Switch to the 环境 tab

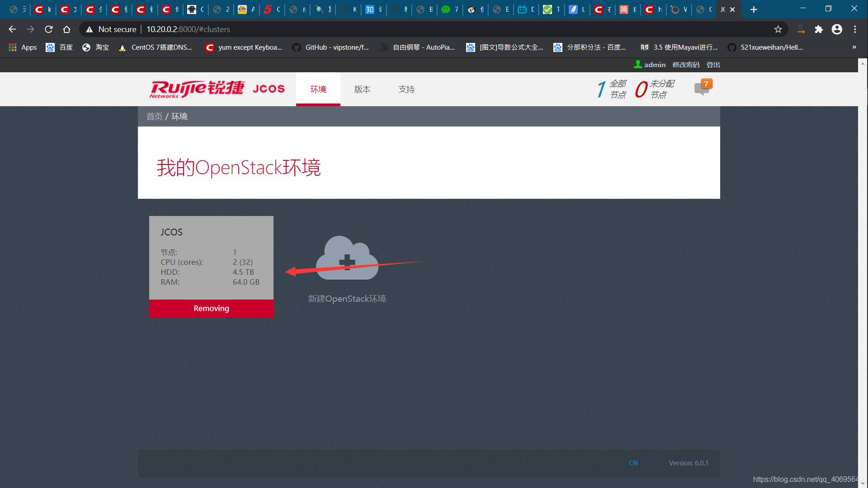[318, 89]
